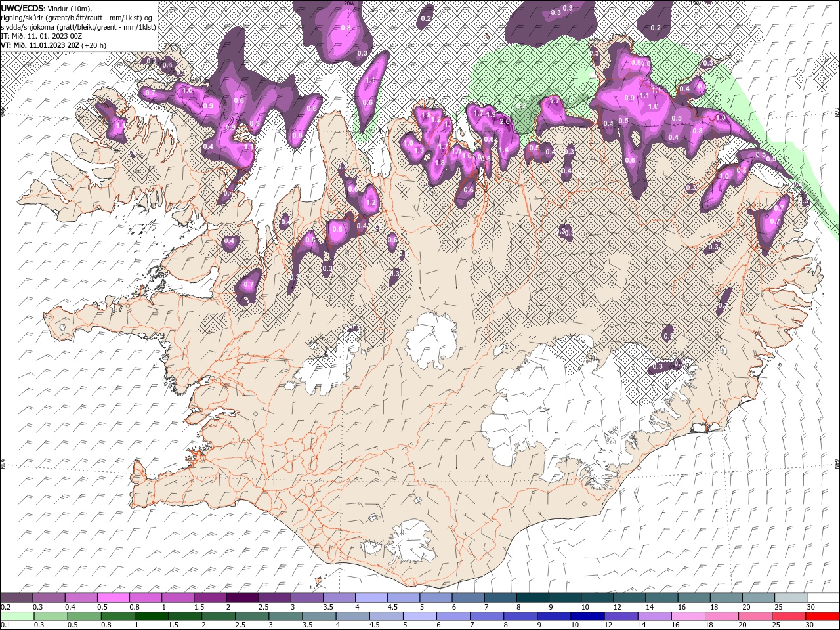This screenshot has width=840, height=630.
Task: Select the white swatch ending the upper legend row
Action: (x=823, y=597)
